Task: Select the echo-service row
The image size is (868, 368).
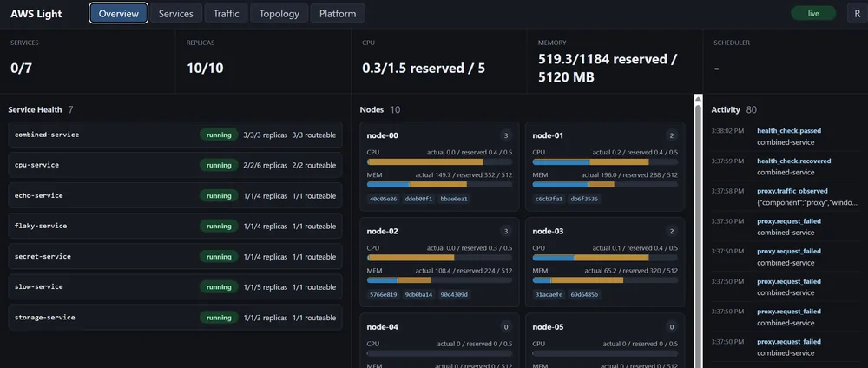Action: tap(175, 195)
